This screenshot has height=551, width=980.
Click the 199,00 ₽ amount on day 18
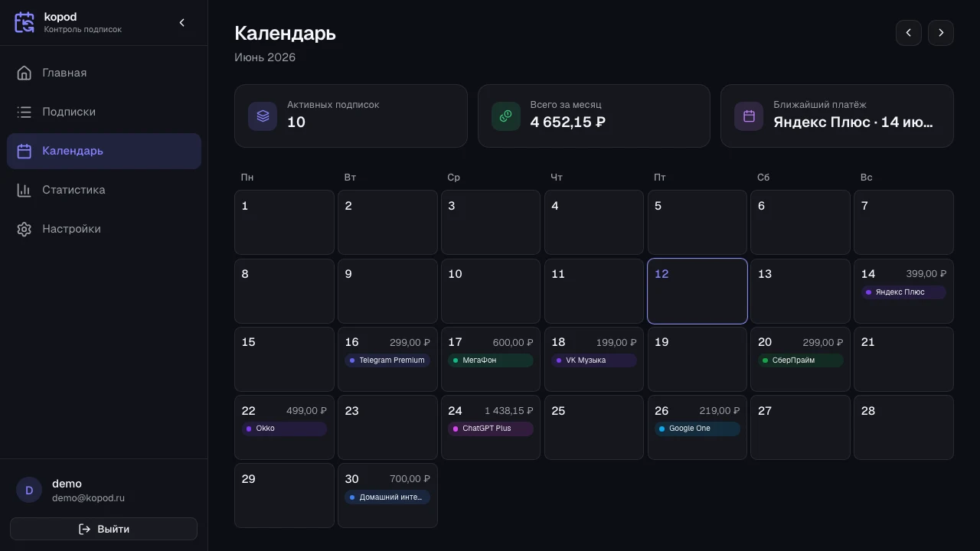(x=616, y=343)
